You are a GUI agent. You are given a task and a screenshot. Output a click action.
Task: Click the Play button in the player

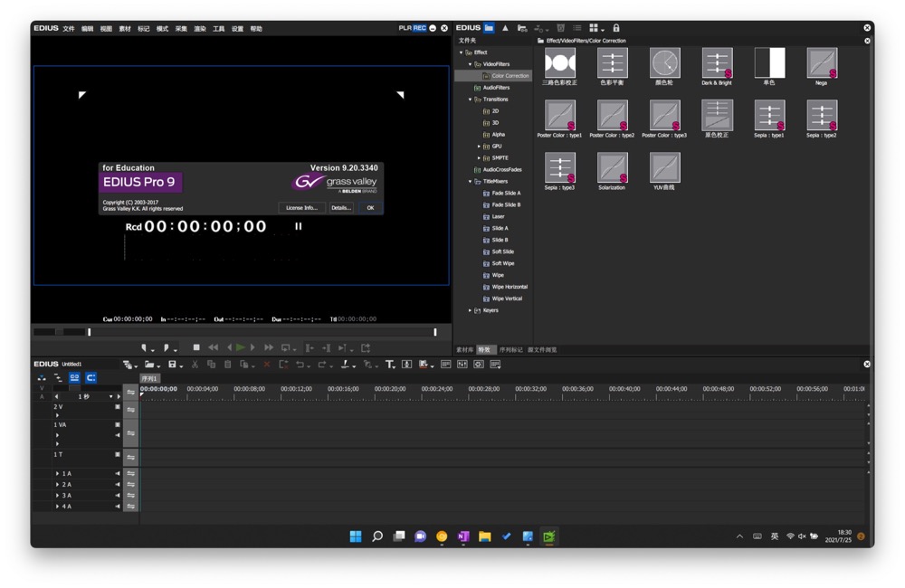click(241, 347)
